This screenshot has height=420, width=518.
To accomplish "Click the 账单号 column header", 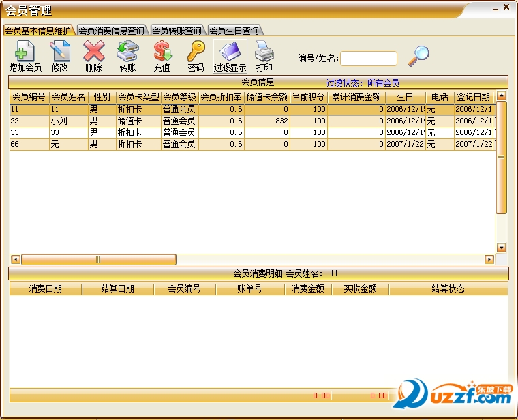I will pos(250,288).
